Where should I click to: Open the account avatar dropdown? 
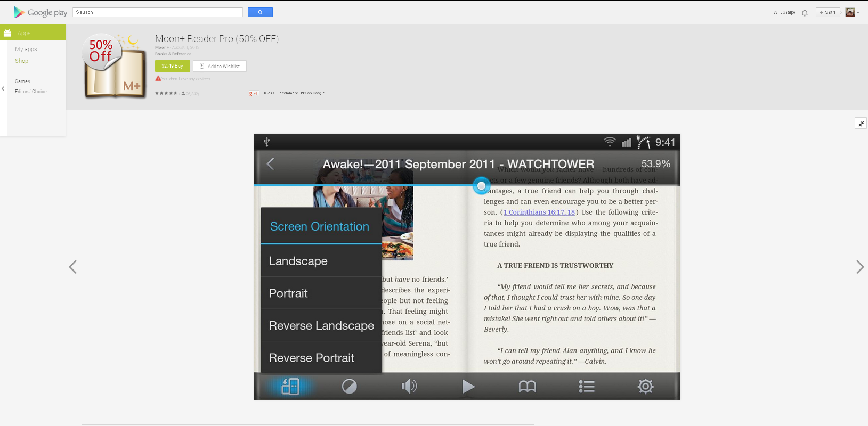click(x=852, y=12)
